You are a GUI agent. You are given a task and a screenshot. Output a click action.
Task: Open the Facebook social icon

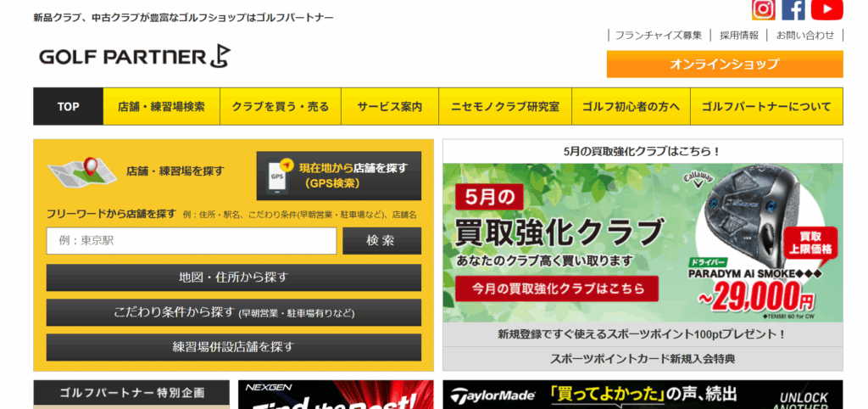(x=793, y=9)
